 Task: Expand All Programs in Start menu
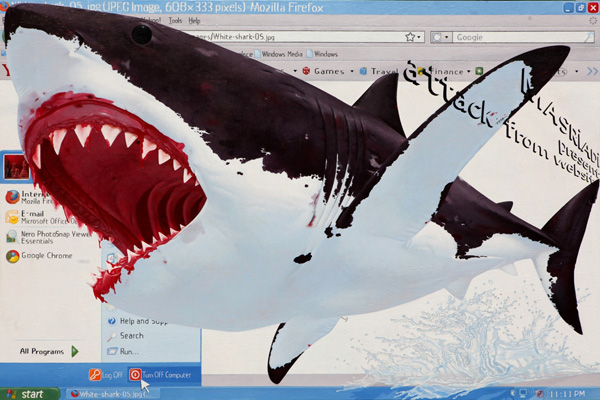pos(49,351)
